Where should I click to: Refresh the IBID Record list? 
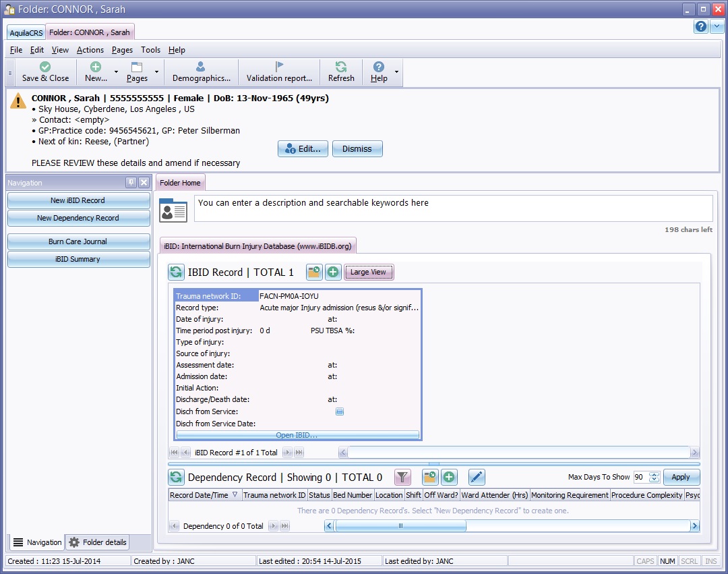click(x=176, y=272)
